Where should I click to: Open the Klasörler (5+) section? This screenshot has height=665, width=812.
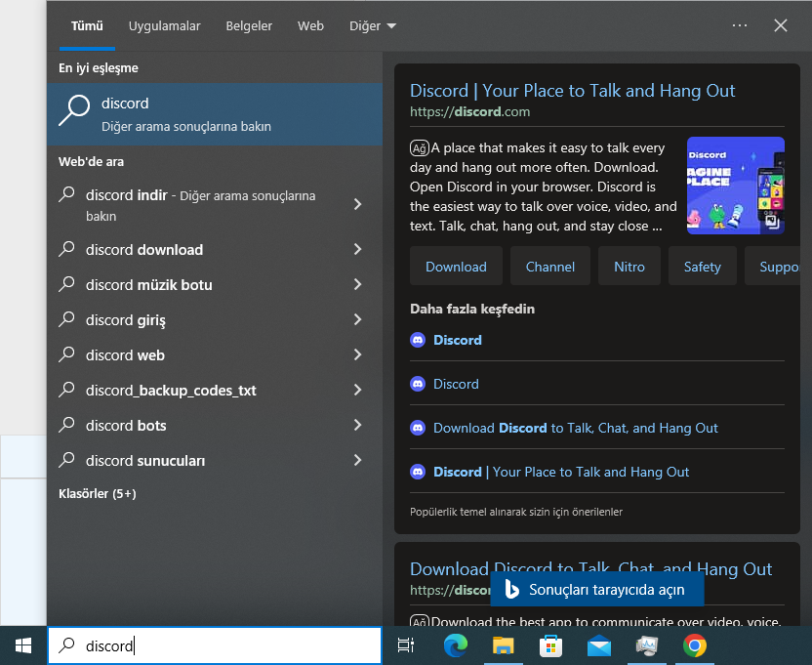pos(98,493)
